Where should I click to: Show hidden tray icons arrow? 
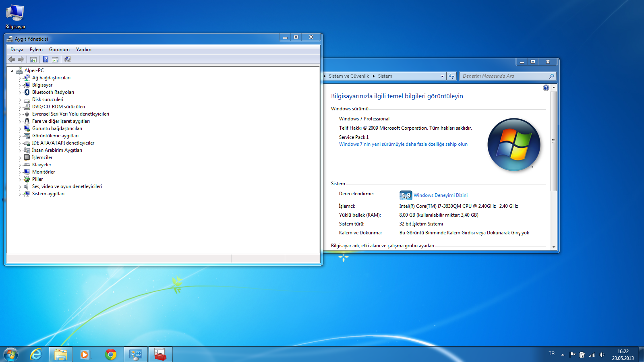(563, 355)
